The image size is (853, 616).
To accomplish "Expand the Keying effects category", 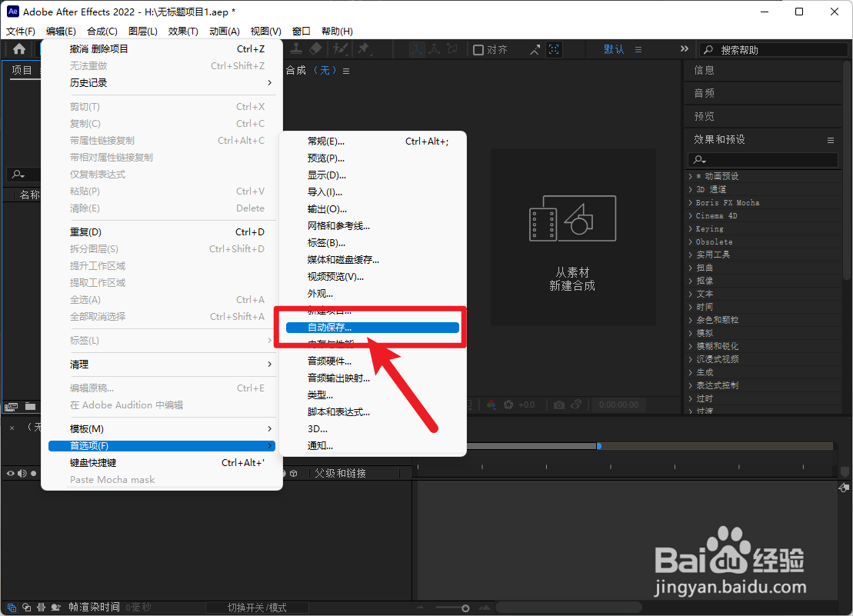I will (x=691, y=229).
